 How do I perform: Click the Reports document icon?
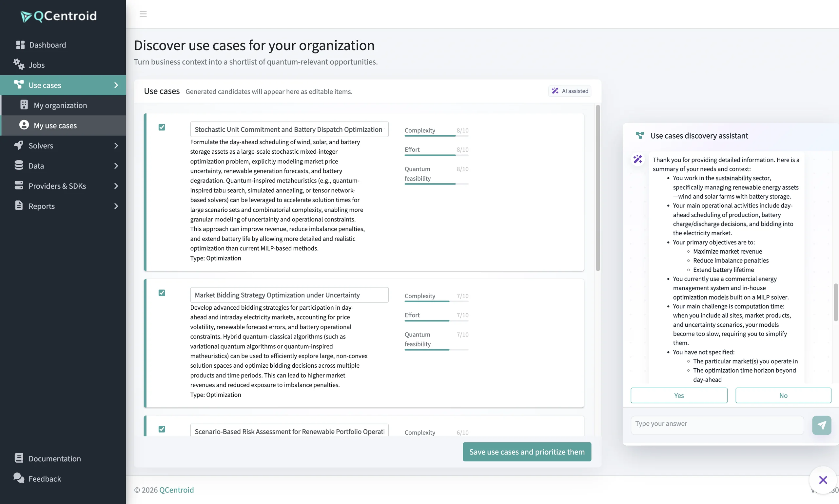click(19, 206)
